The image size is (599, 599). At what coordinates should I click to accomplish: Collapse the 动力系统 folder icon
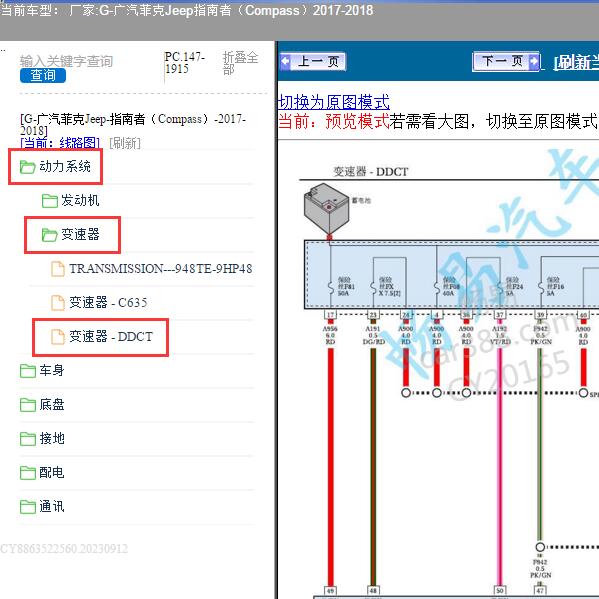28,167
